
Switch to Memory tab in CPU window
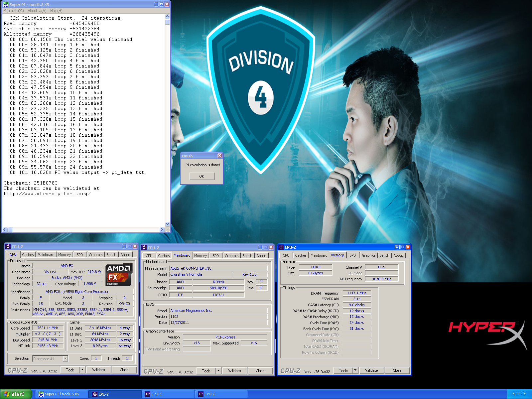65,255
